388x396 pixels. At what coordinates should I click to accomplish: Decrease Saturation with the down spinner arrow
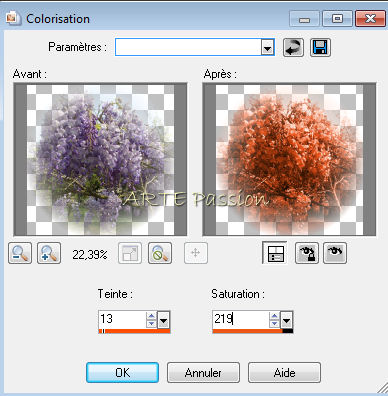[275, 323]
